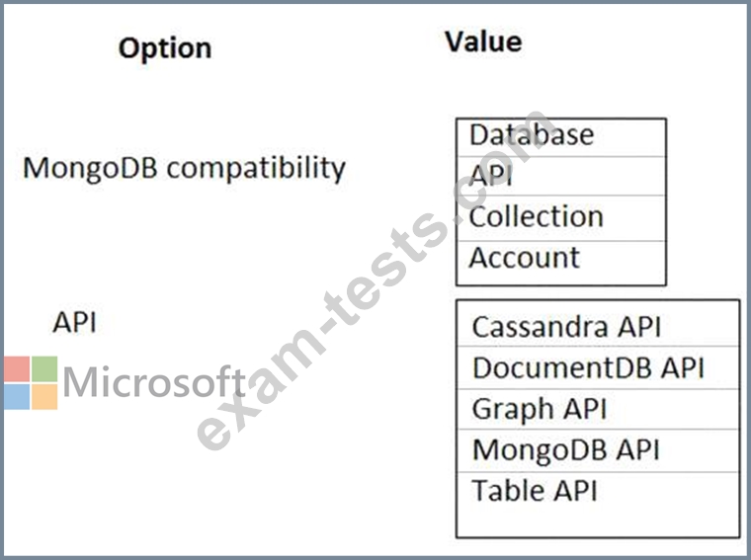Choose MongoDB API option
Viewport: 751px width, 560px height.
coord(598,450)
